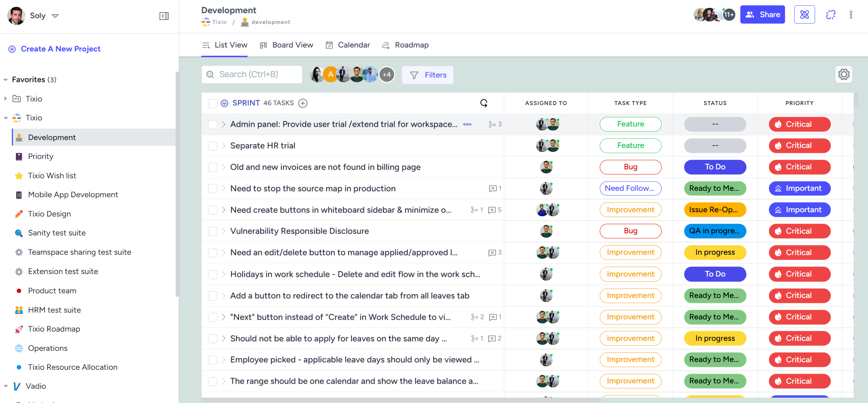Screen dimensions: 868x403
Task: Click the sprint refresh icon
Action: (x=484, y=103)
